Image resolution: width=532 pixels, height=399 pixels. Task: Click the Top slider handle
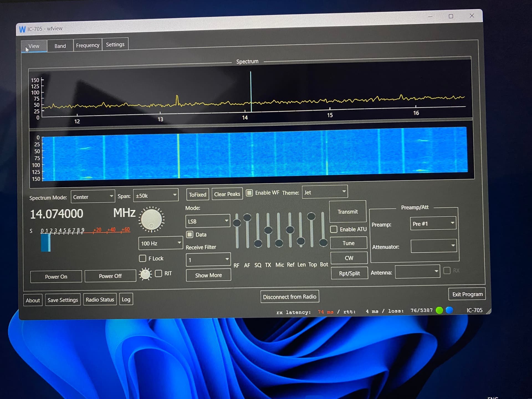311,216
